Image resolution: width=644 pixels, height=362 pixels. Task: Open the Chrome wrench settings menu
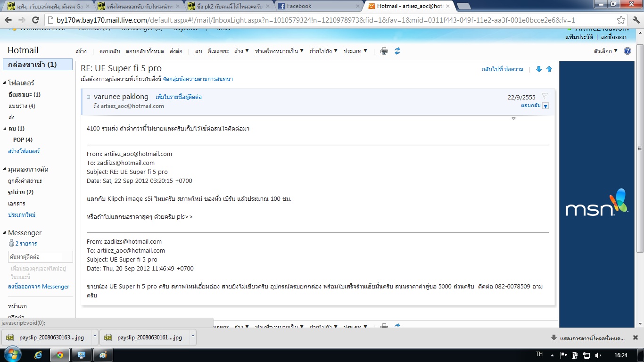click(636, 20)
